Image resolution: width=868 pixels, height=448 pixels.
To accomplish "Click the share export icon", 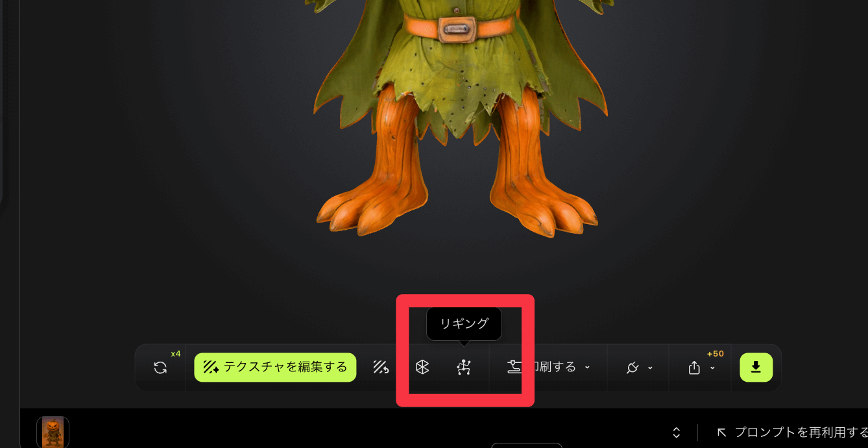I will coord(693,367).
